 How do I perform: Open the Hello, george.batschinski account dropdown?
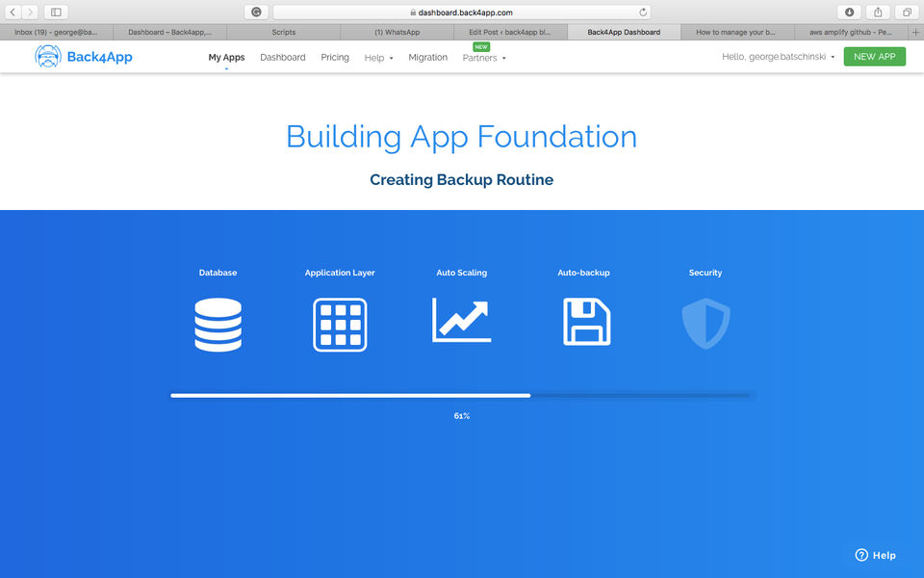click(778, 57)
